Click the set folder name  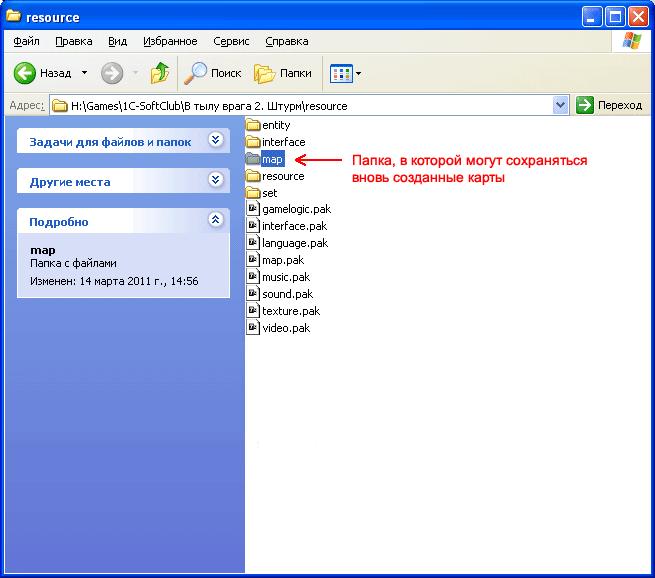[x=269, y=193]
